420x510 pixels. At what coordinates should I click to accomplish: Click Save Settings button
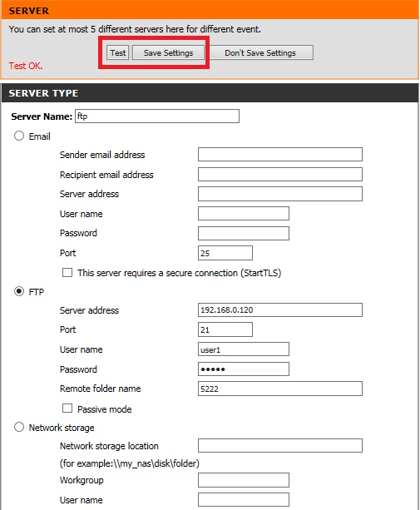tap(168, 52)
